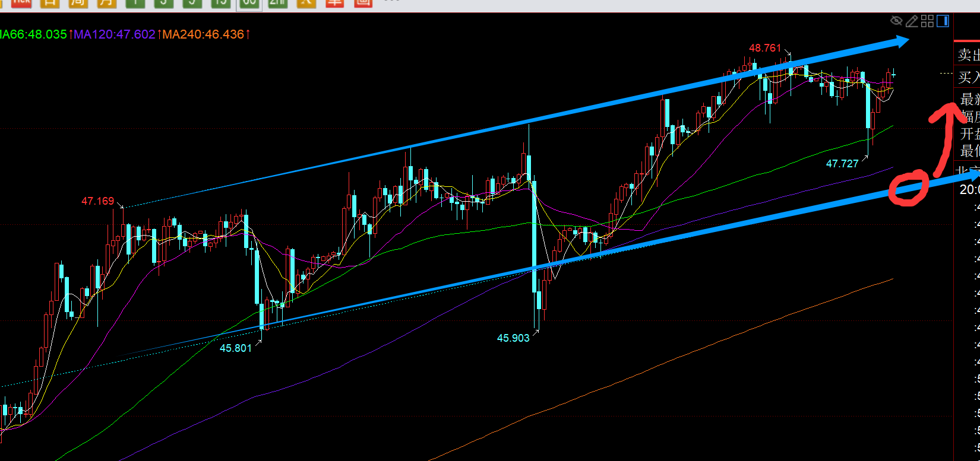Click the 48.761 high price marker
The image size is (980, 461).
point(765,48)
